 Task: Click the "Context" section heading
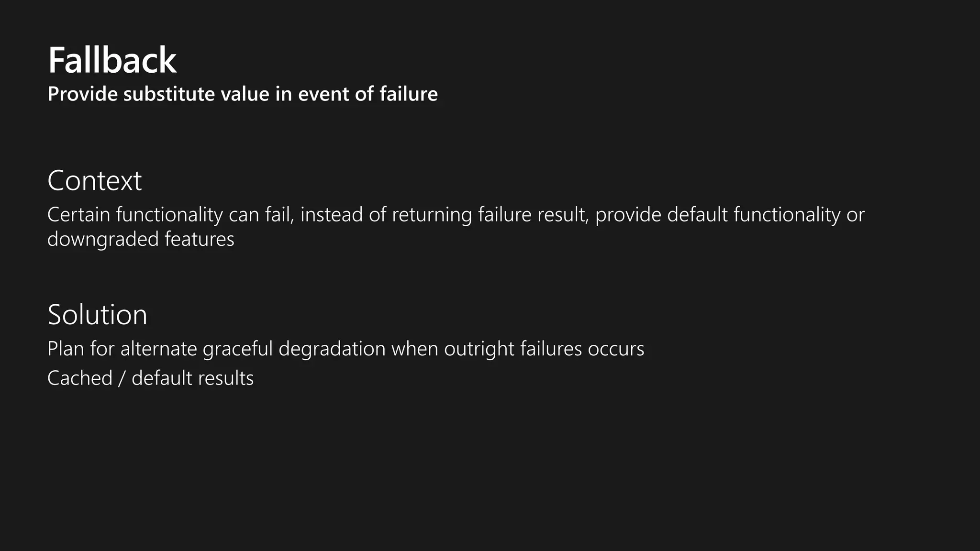pyautogui.click(x=95, y=180)
